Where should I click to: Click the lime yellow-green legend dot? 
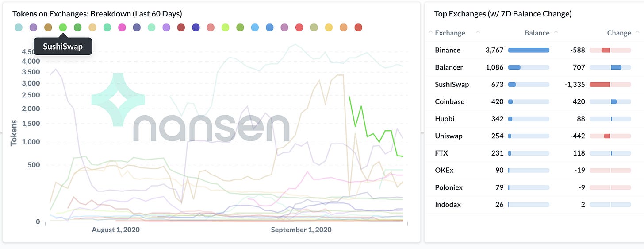[x=226, y=27]
